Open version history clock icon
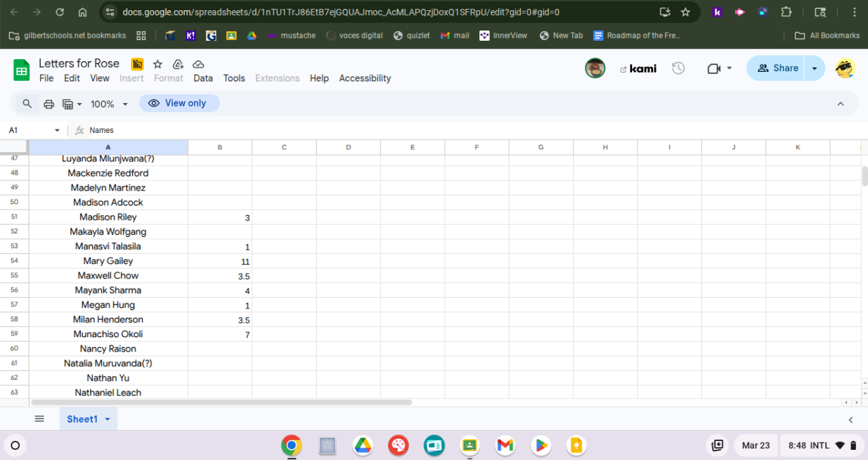868x460 pixels. 678,68
